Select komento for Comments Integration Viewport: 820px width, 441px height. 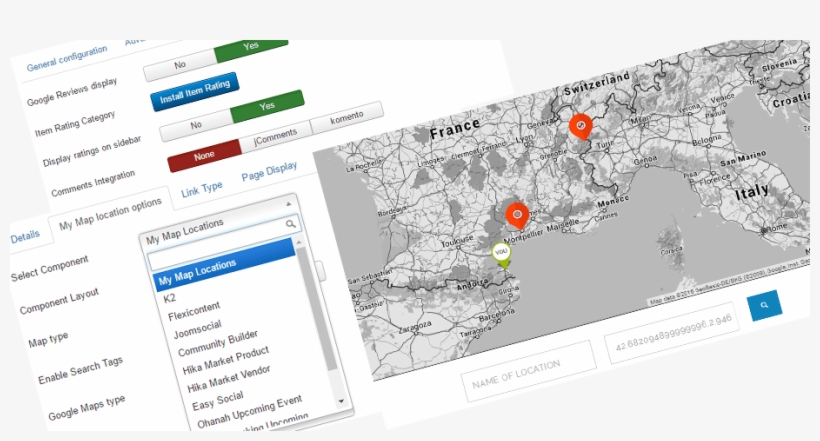click(347, 118)
